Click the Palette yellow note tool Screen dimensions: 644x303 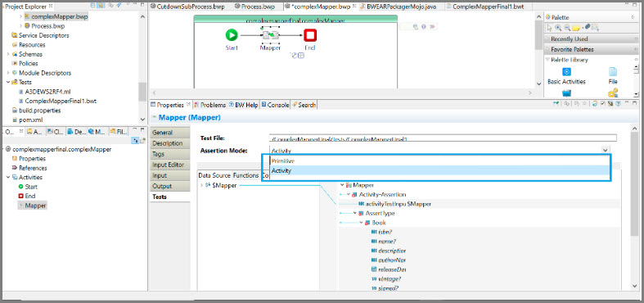(576, 28)
